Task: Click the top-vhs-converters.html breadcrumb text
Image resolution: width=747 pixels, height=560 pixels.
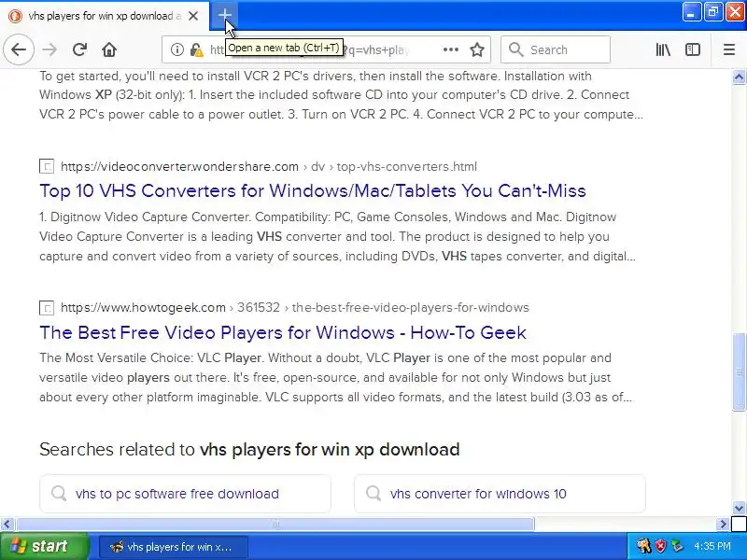Action: [x=407, y=167]
